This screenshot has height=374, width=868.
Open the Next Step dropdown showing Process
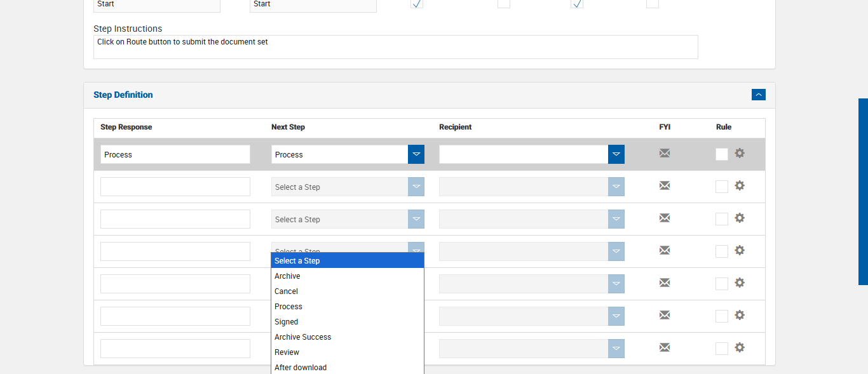pyautogui.click(x=416, y=154)
